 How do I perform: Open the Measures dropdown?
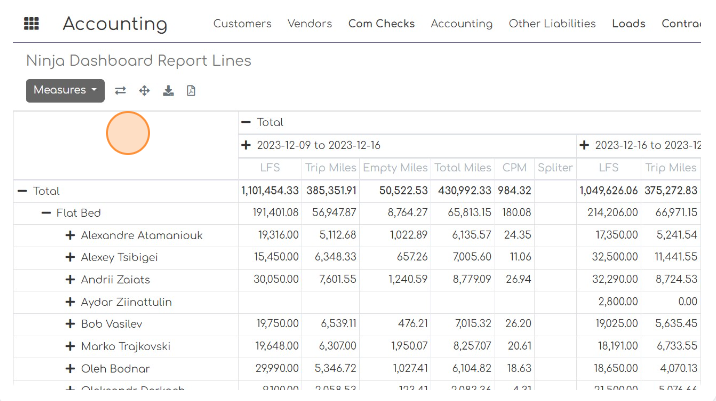(x=65, y=90)
